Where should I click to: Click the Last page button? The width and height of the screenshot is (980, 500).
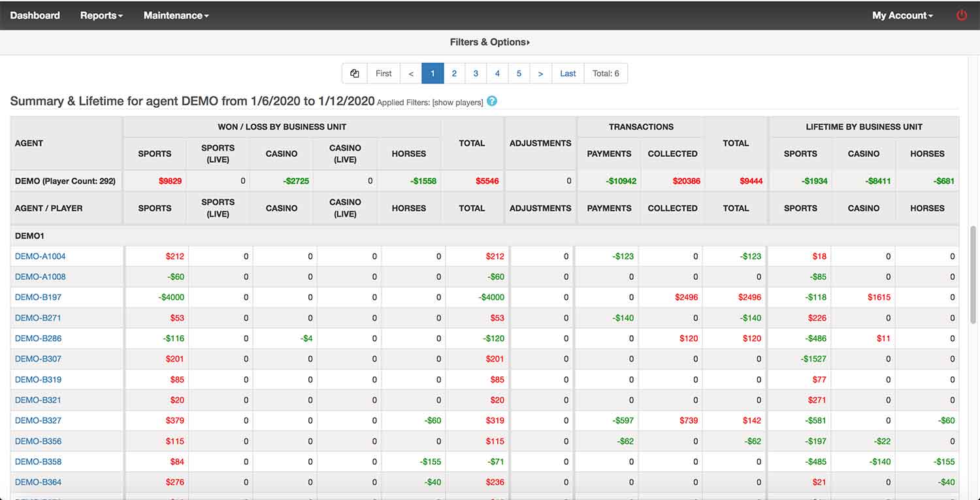pyautogui.click(x=568, y=73)
